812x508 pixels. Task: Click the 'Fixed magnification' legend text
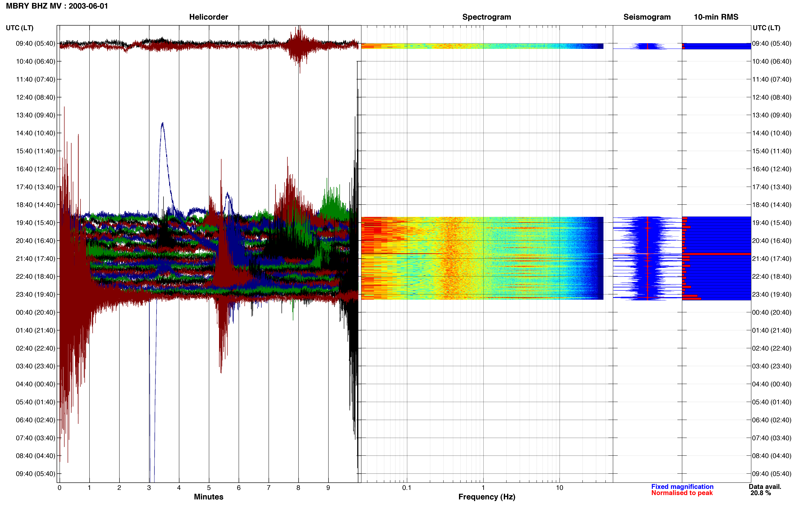(682, 486)
